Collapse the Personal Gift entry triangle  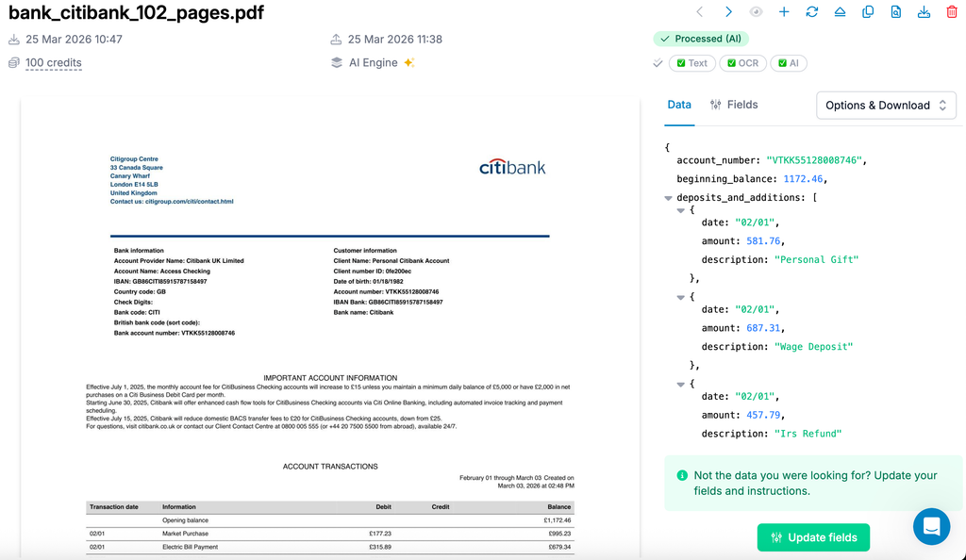680,209
